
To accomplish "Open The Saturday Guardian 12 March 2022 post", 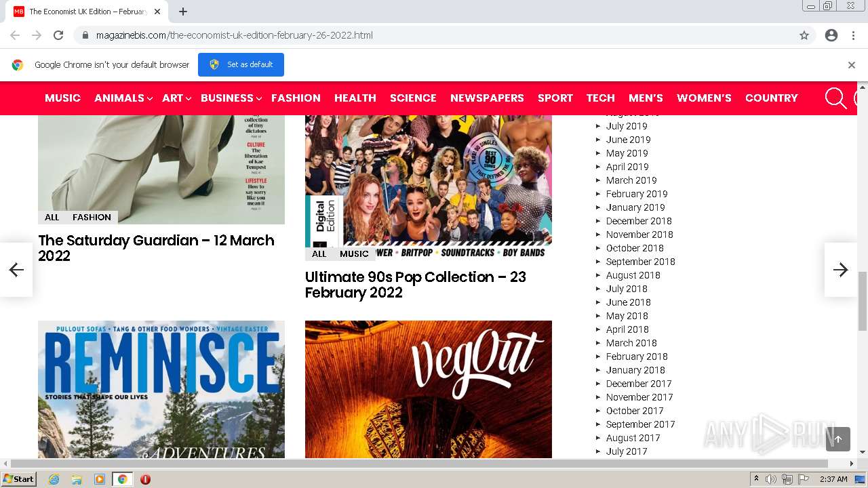I will pos(156,248).
